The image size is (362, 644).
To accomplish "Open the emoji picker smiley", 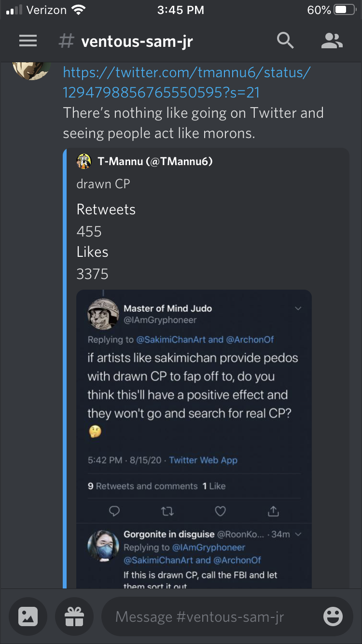I will [333, 616].
